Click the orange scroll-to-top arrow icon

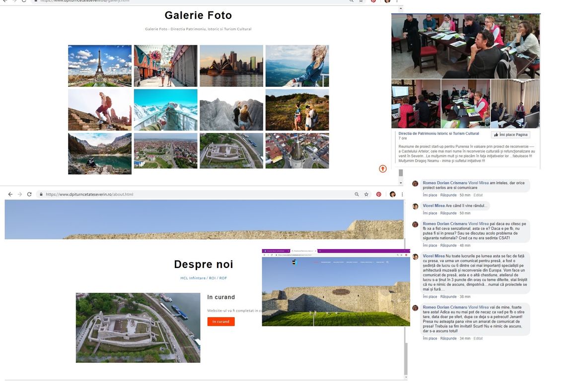tap(382, 169)
